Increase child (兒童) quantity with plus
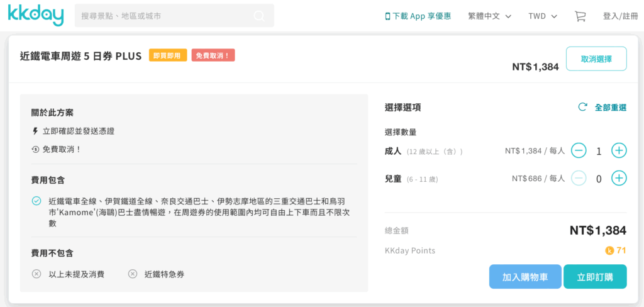Screen dimensions: 644x307 619,179
